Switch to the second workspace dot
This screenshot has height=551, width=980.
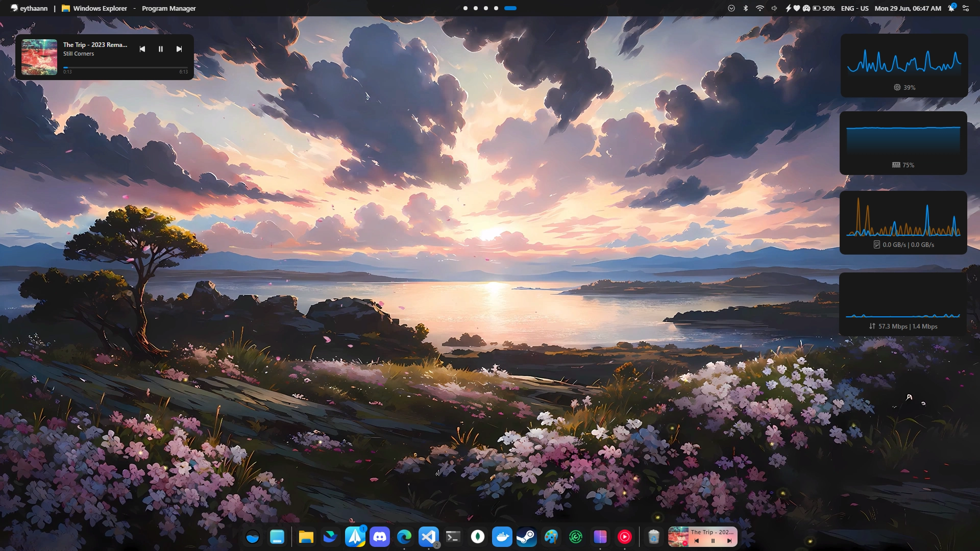476,8
